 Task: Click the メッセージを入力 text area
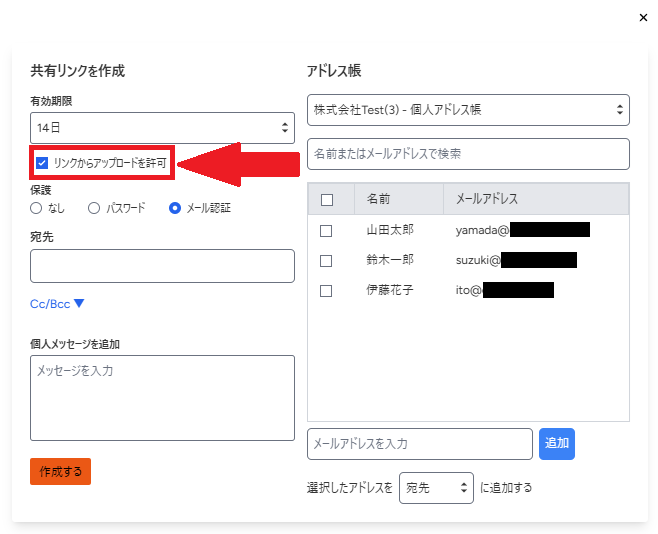click(x=162, y=398)
